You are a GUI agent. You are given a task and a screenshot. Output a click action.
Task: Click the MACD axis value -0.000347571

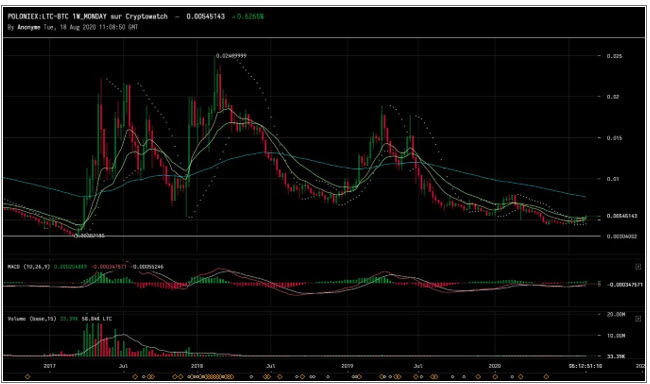[626, 284]
